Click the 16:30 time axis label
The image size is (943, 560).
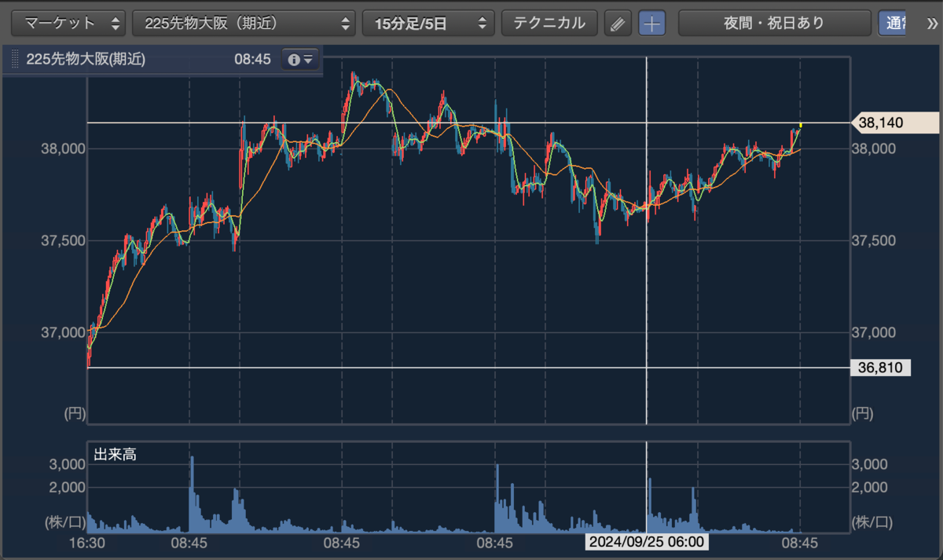pos(87,542)
